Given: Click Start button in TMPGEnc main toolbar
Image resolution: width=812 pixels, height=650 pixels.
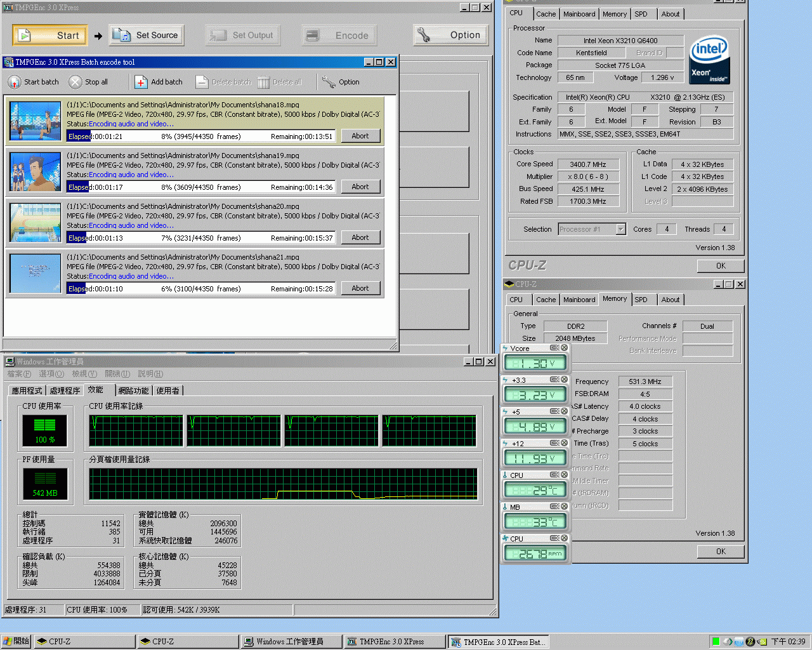Looking at the screenshot, I should 50,36.
